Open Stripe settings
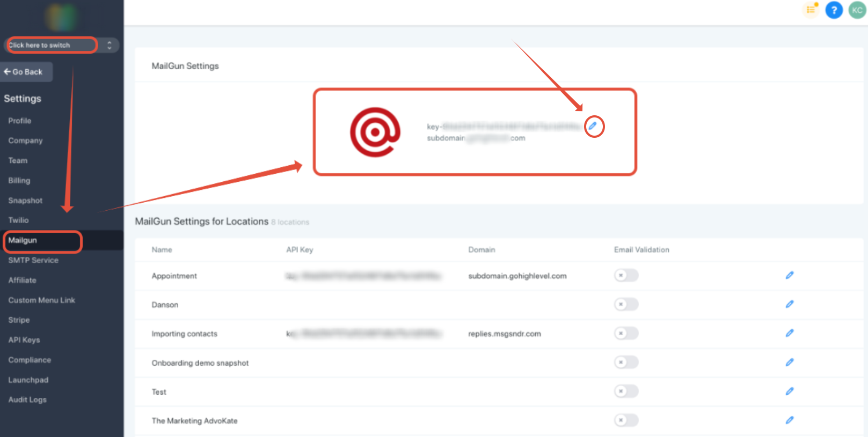 point(19,320)
